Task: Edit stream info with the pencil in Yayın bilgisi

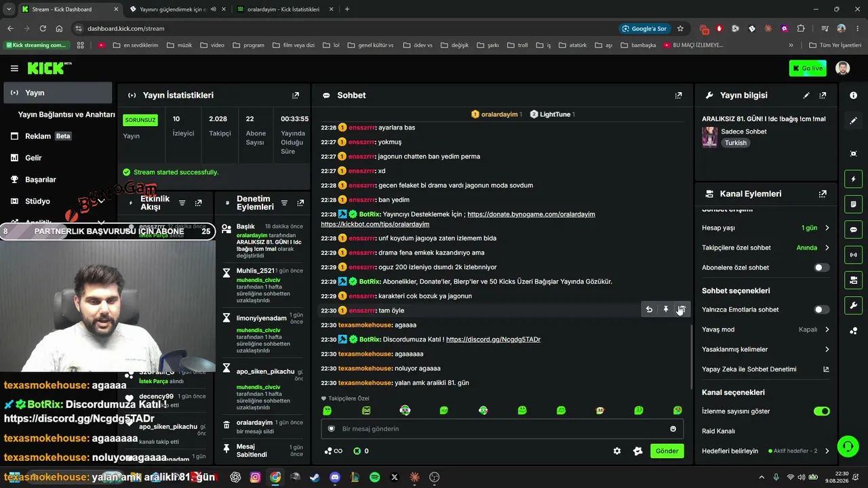Action: [x=806, y=96]
